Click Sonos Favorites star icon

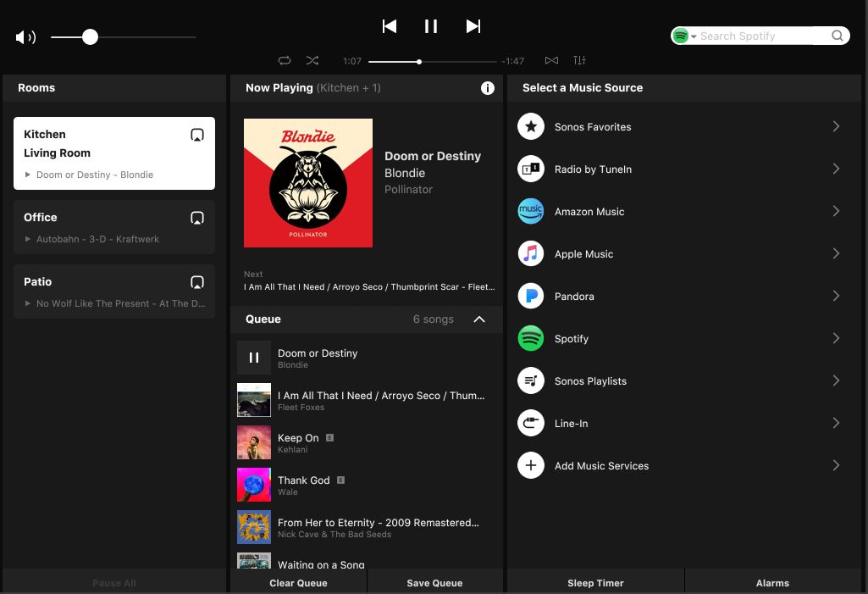point(531,126)
